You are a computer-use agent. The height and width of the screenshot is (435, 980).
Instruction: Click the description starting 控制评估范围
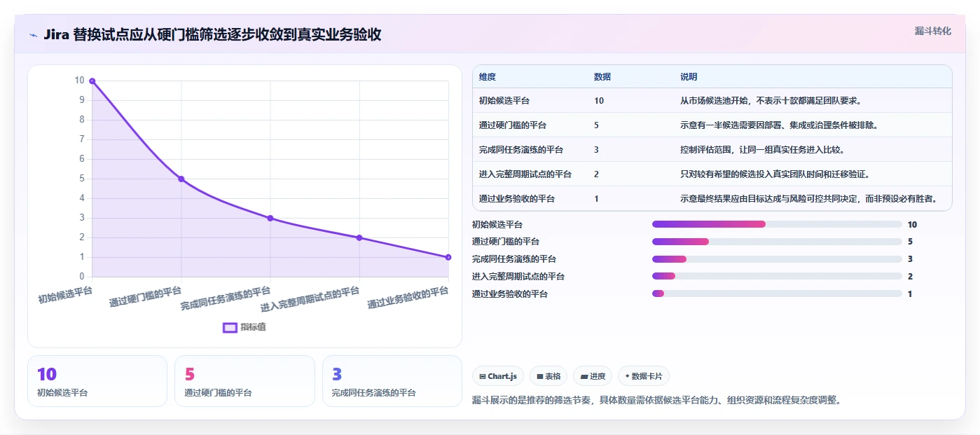coord(762,150)
